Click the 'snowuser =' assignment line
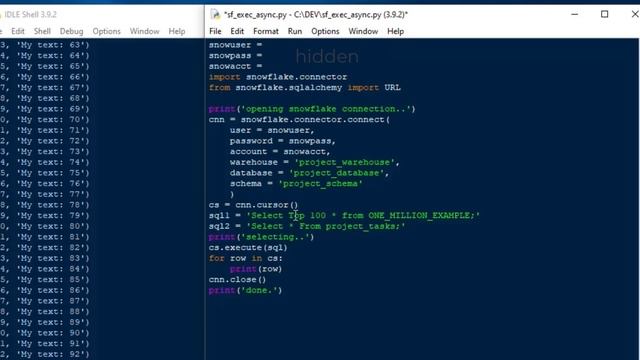Viewport: 640px width, 360px height. [236, 45]
